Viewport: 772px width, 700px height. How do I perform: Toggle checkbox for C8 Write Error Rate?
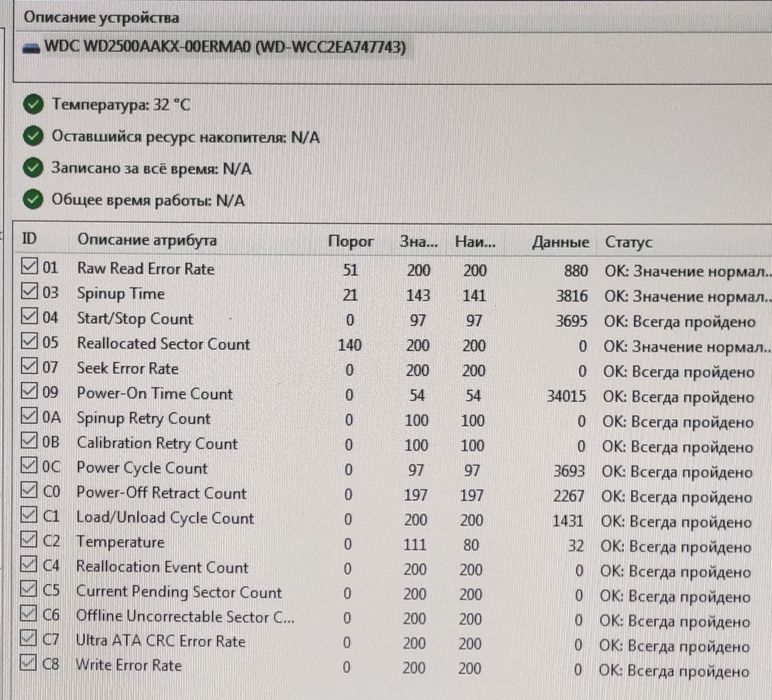(28, 663)
